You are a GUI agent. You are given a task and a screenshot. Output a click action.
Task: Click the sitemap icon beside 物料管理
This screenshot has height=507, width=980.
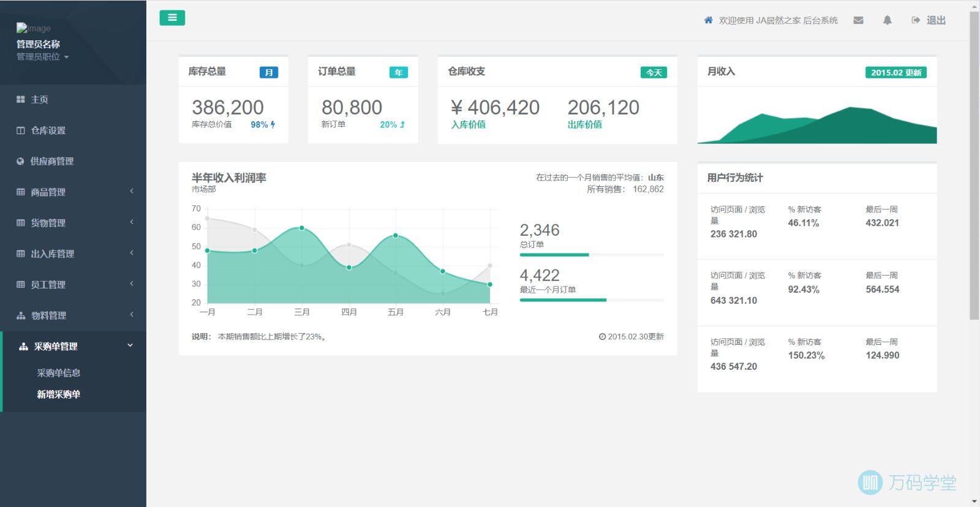coord(21,315)
